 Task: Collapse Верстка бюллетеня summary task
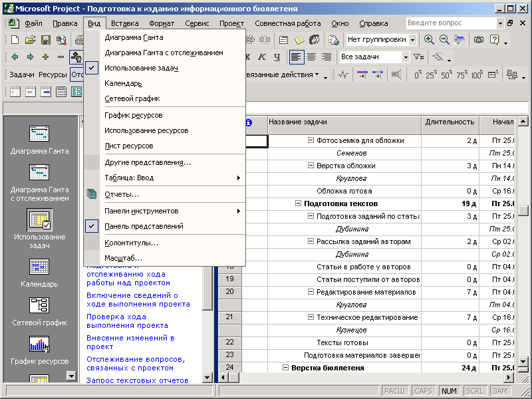285,368
